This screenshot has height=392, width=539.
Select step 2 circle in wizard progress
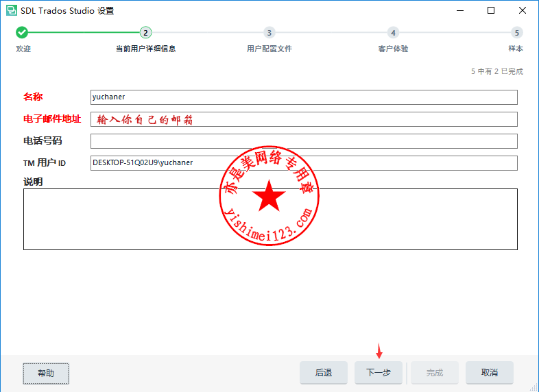(145, 33)
